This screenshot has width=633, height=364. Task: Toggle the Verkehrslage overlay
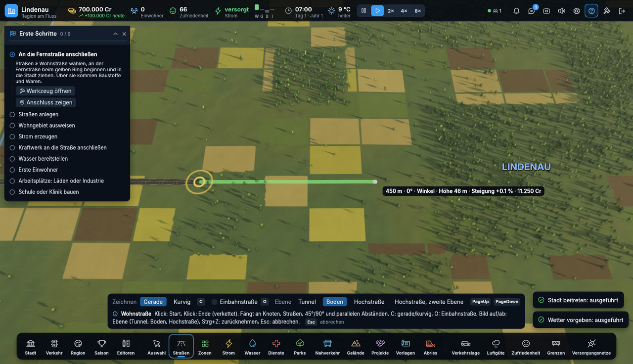point(466,347)
